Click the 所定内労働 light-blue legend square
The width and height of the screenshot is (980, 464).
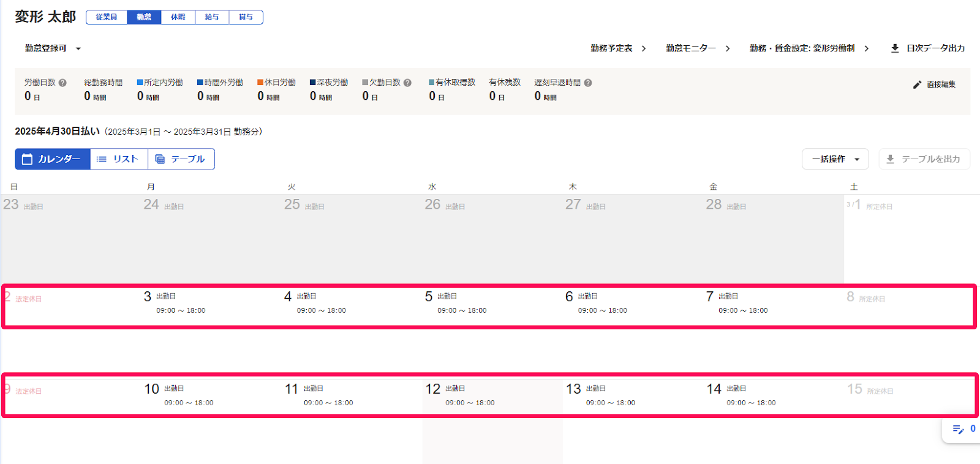coord(140,83)
